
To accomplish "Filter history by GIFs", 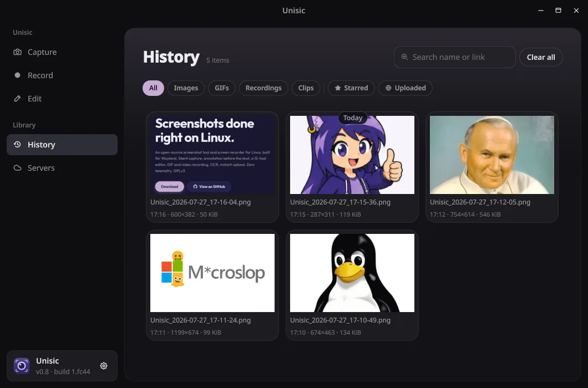I will tap(222, 88).
